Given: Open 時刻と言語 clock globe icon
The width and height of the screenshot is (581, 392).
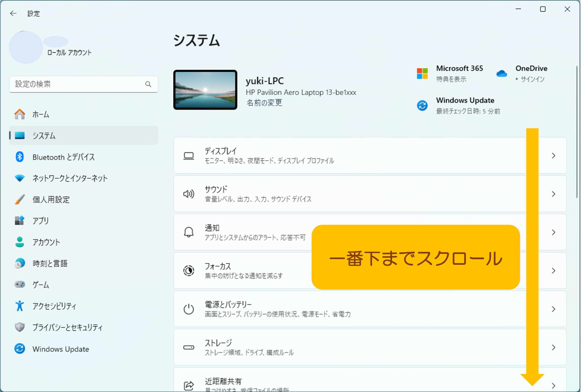Looking at the screenshot, I should [x=20, y=264].
